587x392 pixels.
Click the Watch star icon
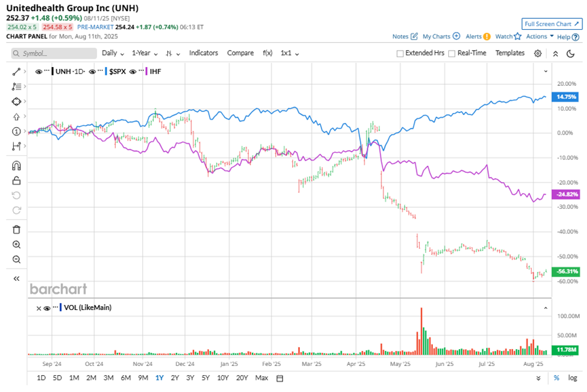[518, 36]
